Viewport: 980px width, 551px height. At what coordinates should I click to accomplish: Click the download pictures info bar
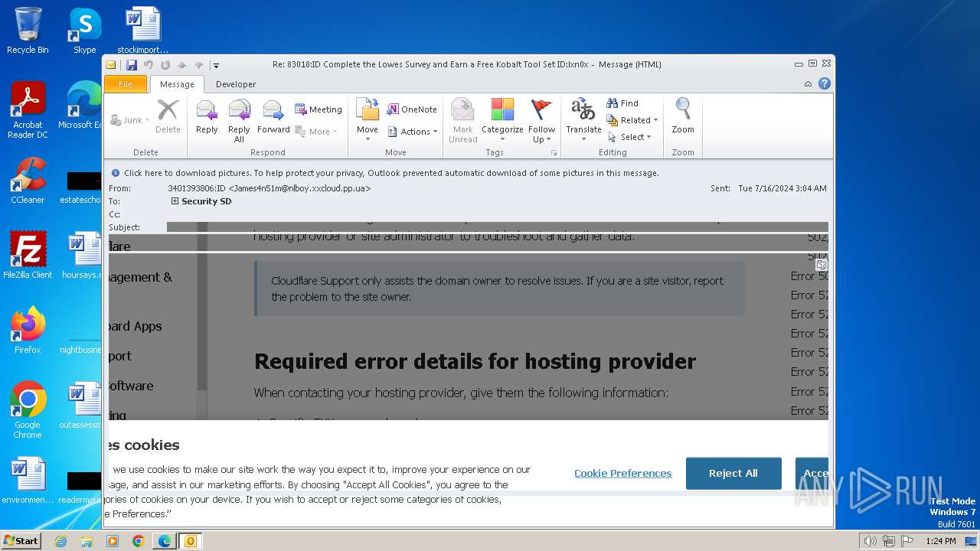390,173
